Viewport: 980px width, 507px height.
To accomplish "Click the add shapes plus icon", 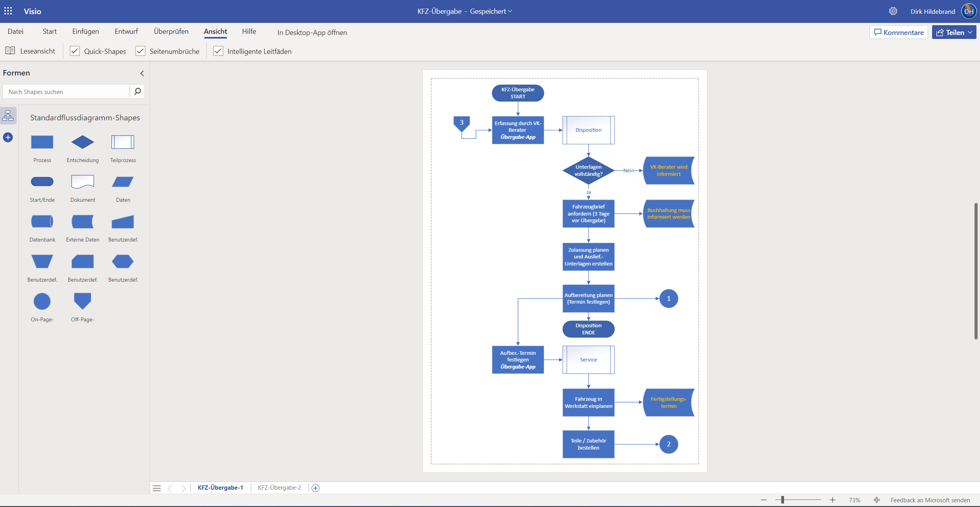I will (8, 137).
